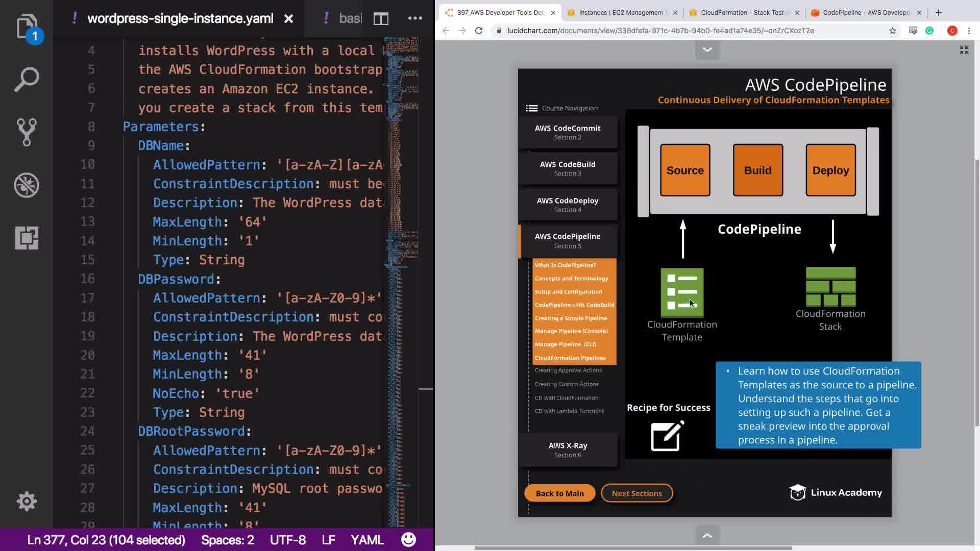Open the Manage gear icon
Viewport: 980px width, 551px height.
[27, 501]
